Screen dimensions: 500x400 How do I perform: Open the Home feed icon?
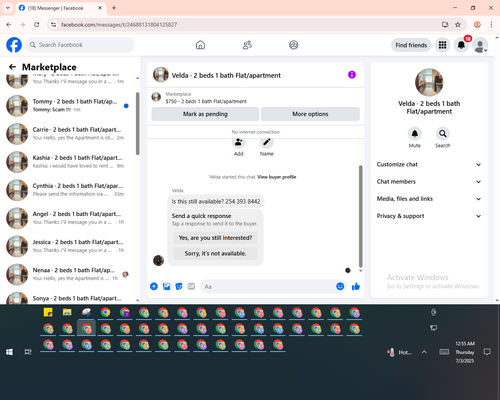coord(200,45)
